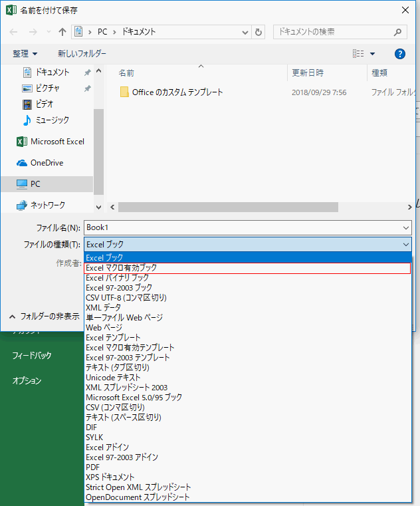
Task: Choose 単一ファイル Web ページ file type
Action: point(248,318)
